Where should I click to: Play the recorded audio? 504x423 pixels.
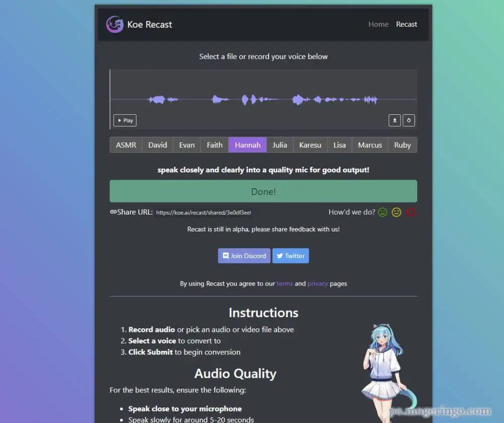click(x=125, y=120)
